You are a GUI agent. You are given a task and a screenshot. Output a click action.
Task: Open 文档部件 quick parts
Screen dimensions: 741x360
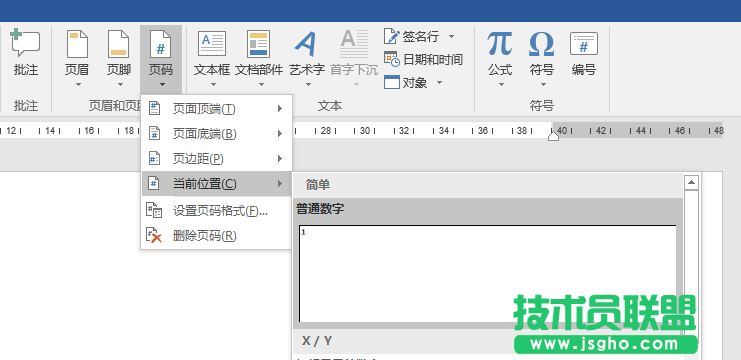[258, 58]
